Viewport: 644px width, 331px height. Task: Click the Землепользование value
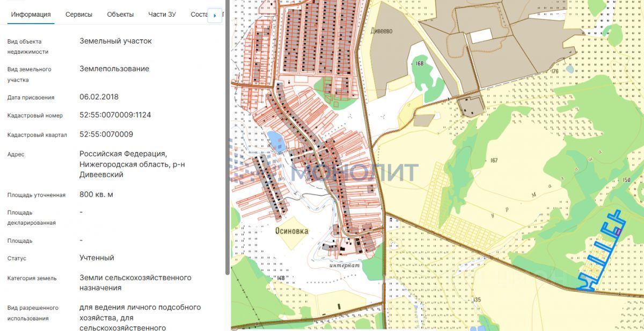pyautogui.click(x=114, y=69)
